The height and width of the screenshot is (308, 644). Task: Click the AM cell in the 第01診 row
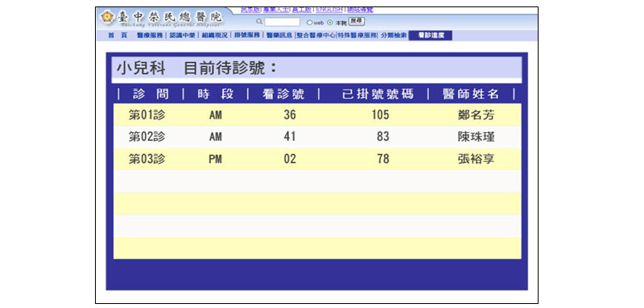click(216, 115)
